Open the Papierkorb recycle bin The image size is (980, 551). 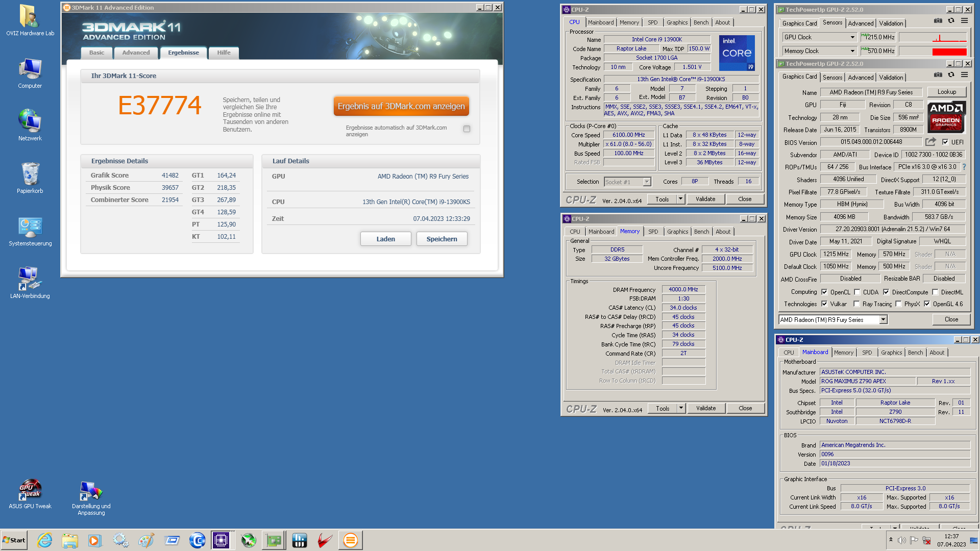[x=30, y=178]
